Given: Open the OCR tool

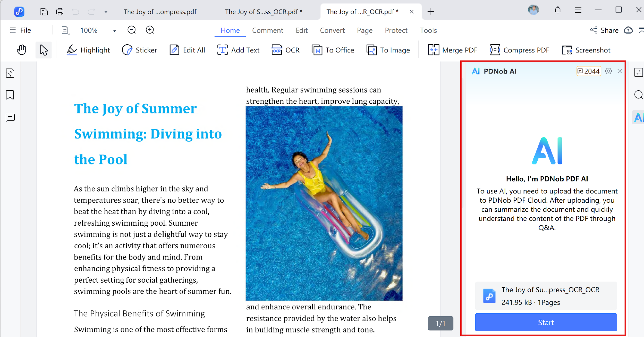Looking at the screenshot, I should (285, 50).
